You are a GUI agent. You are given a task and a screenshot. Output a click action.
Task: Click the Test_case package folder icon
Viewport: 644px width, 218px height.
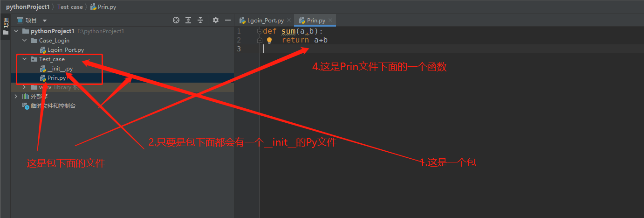tap(34, 59)
